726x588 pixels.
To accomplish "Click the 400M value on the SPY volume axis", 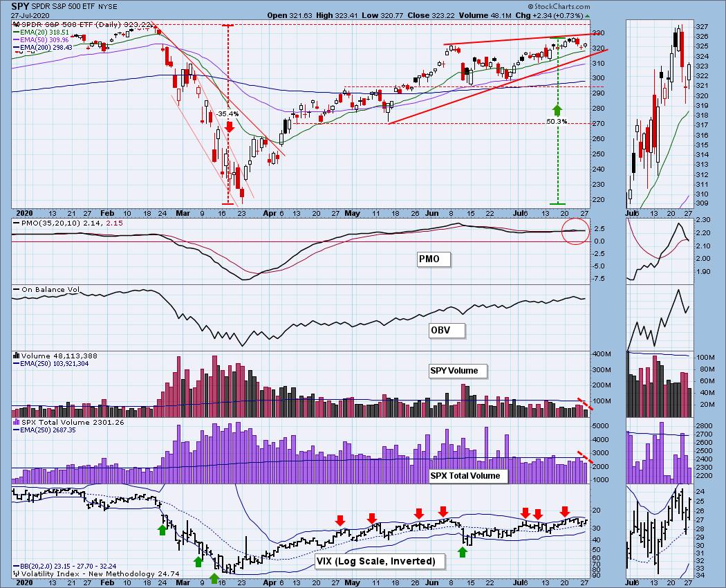I will [x=601, y=354].
